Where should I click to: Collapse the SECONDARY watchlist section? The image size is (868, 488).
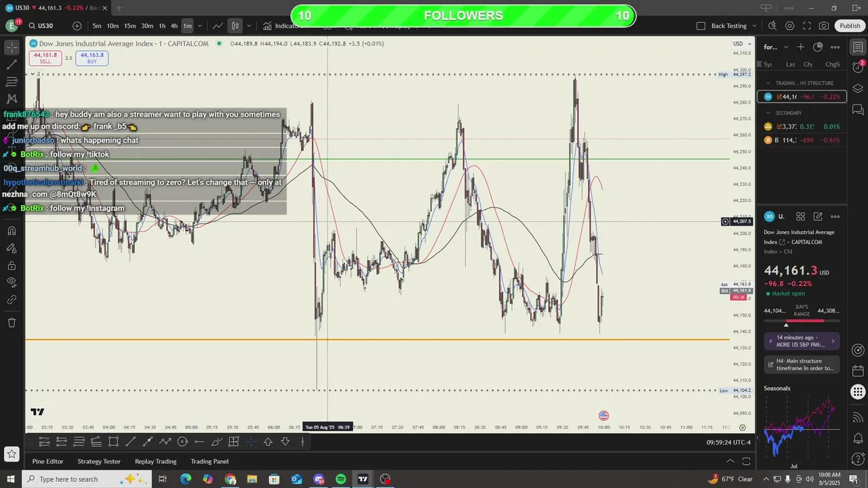pos(768,113)
